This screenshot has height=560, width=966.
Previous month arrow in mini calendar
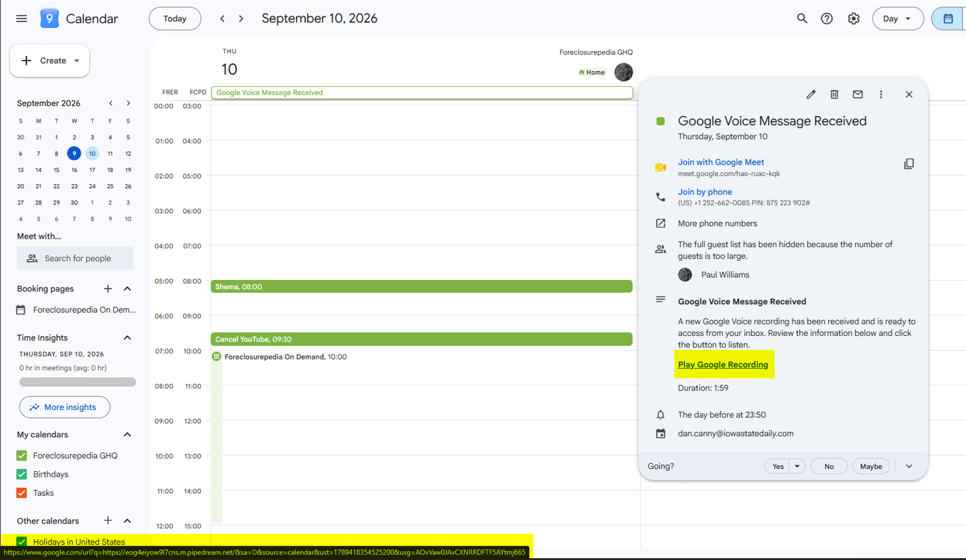click(x=111, y=103)
